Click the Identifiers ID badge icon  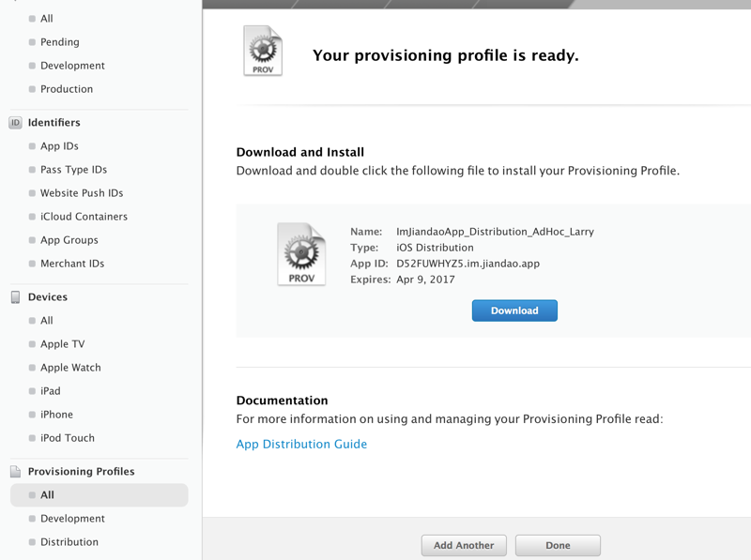point(15,123)
